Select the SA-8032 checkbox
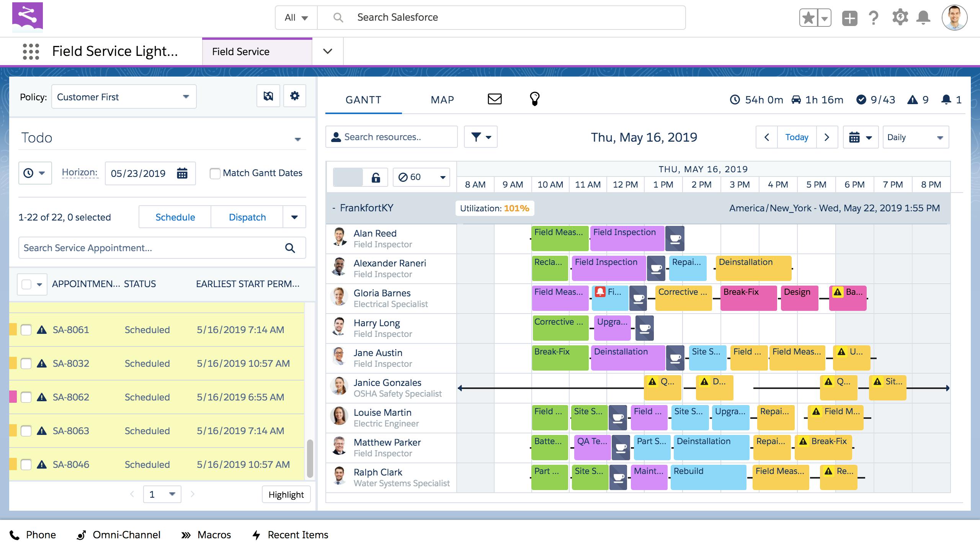Screen dimensions: 980x549 click(x=26, y=364)
